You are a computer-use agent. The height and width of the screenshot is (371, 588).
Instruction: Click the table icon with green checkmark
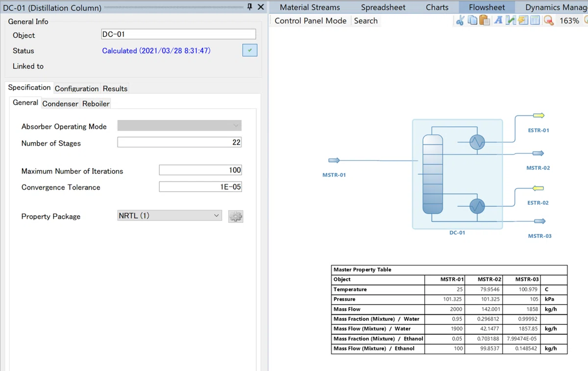coord(511,21)
